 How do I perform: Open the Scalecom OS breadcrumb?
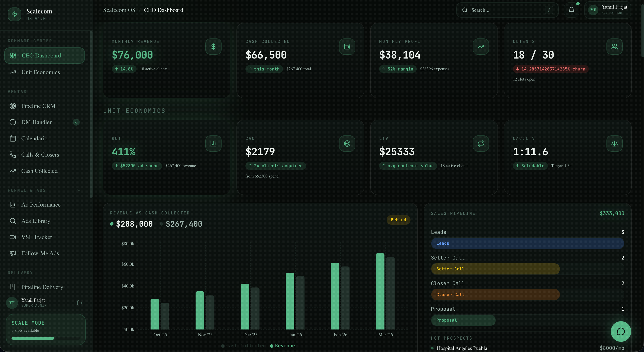pos(119,10)
